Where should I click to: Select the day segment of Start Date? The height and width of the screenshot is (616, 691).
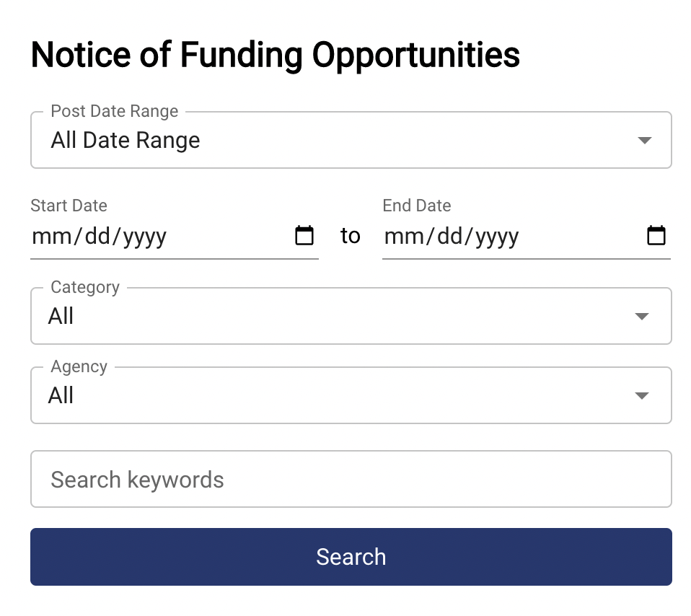point(96,237)
